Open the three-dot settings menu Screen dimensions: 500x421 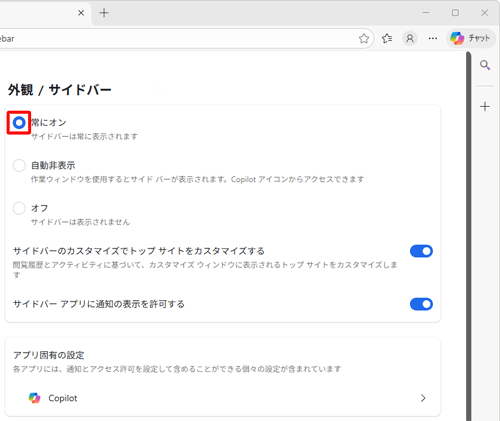pyautogui.click(x=433, y=39)
